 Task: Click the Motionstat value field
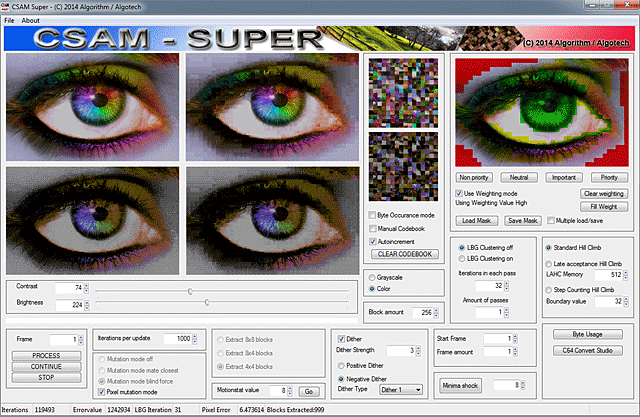[279, 390]
